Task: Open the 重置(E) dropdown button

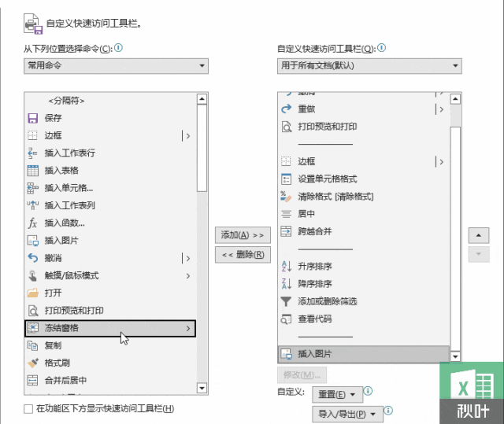Action: [x=338, y=394]
